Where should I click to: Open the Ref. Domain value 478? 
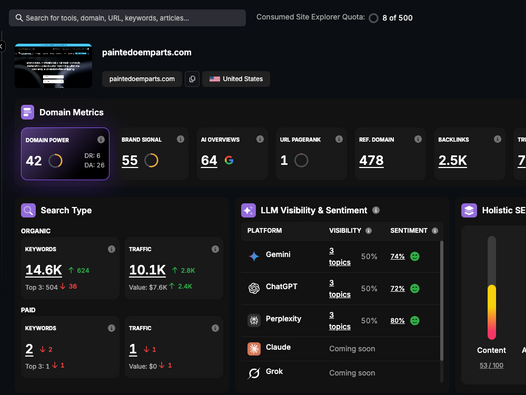coord(371,160)
